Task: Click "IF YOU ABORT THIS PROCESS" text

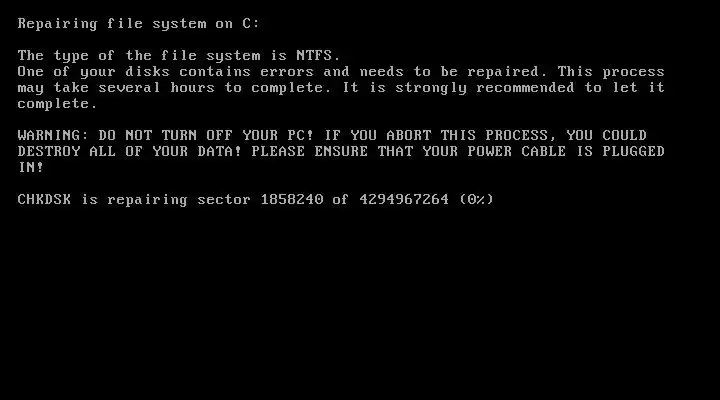Action: coord(436,135)
